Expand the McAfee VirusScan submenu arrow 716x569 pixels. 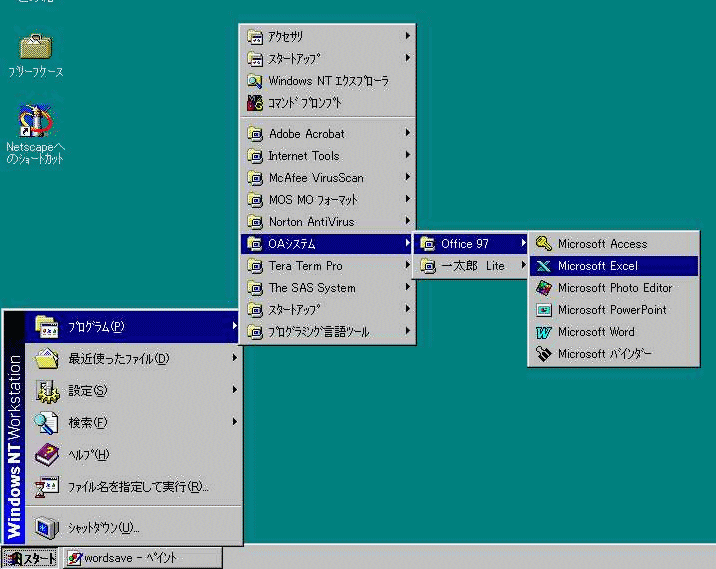(407, 177)
